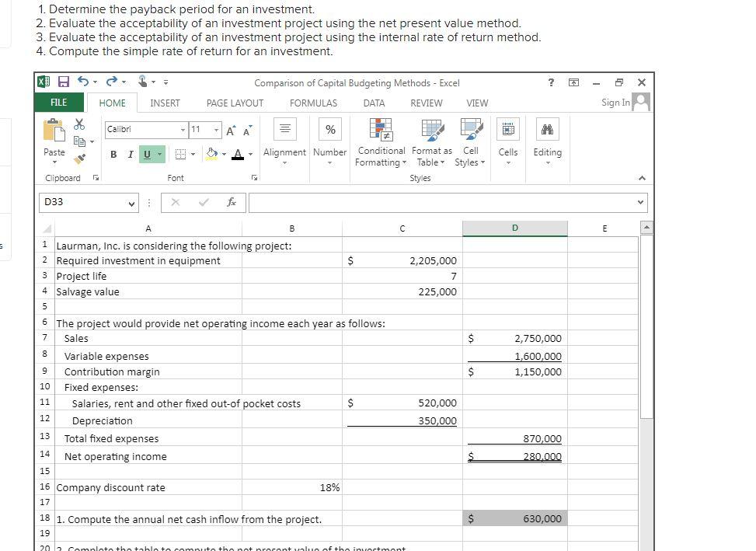Open the Customize Quick Access Toolbar arrow

[x=165, y=82]
